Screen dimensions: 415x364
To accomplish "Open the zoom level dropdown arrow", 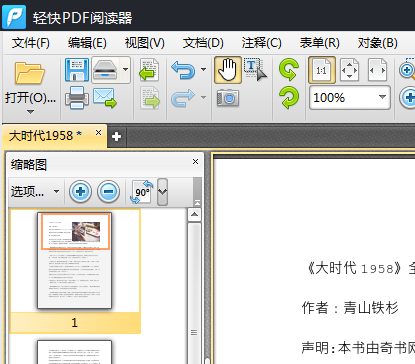I will click(383, 97).
